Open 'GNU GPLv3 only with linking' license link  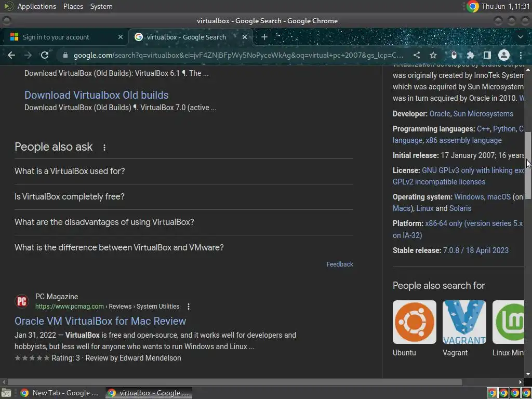pos(473,170)
